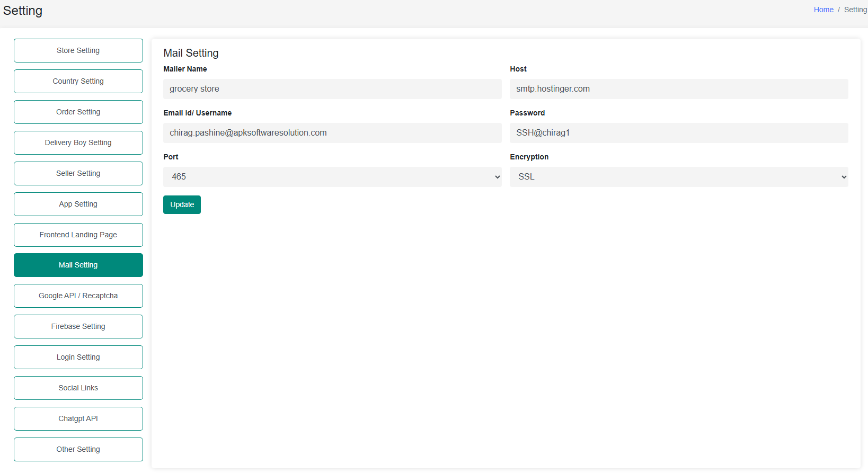Open Country Setting section
This screenshot has height=473, width=868.
(x=78, y=81)
